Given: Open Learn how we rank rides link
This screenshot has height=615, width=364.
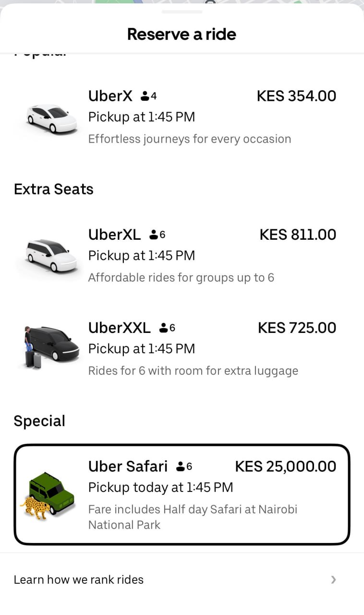Looking at the screenshot, I should 79,579.
